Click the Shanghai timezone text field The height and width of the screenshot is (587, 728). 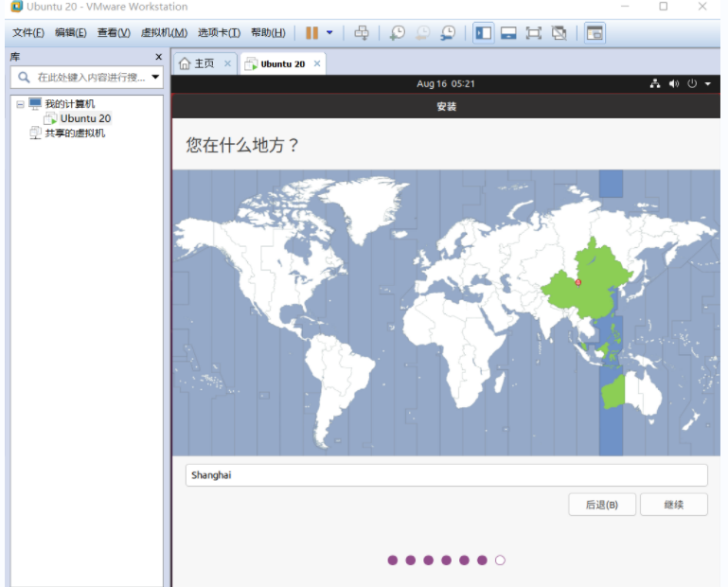(447, 475)
